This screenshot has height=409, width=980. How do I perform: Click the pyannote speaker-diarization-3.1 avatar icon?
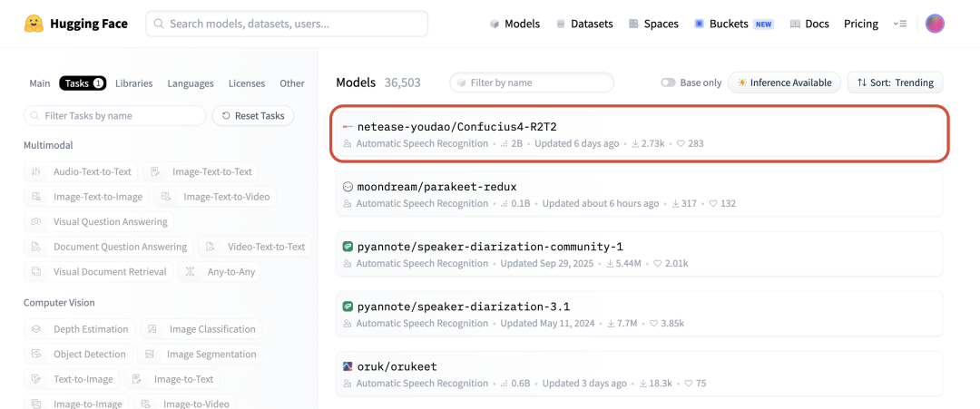point(348,307)
